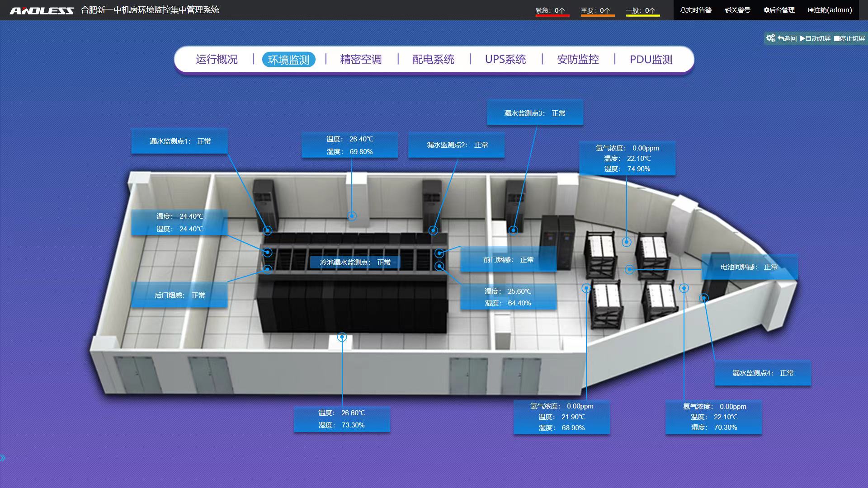Viewport: 868px width, 488px height.
Task: Click the 关警号 mute siren icon
Action: click(x=737, y=10)
